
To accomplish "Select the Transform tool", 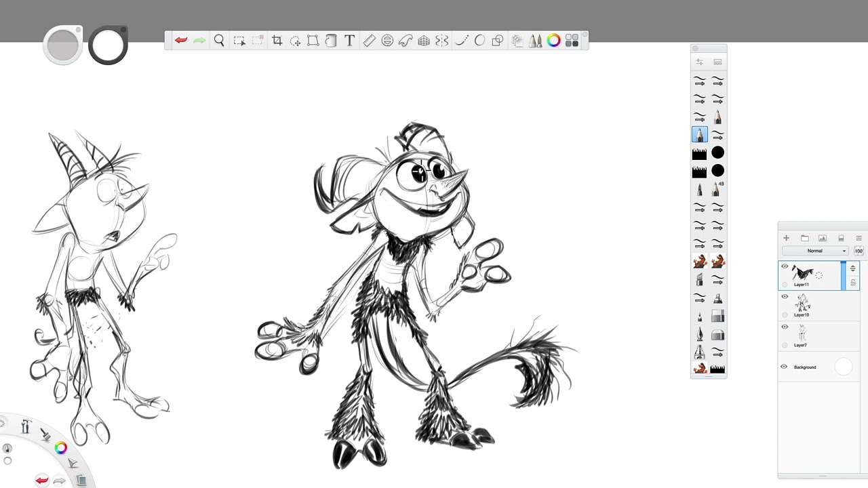I will point(313,41).
